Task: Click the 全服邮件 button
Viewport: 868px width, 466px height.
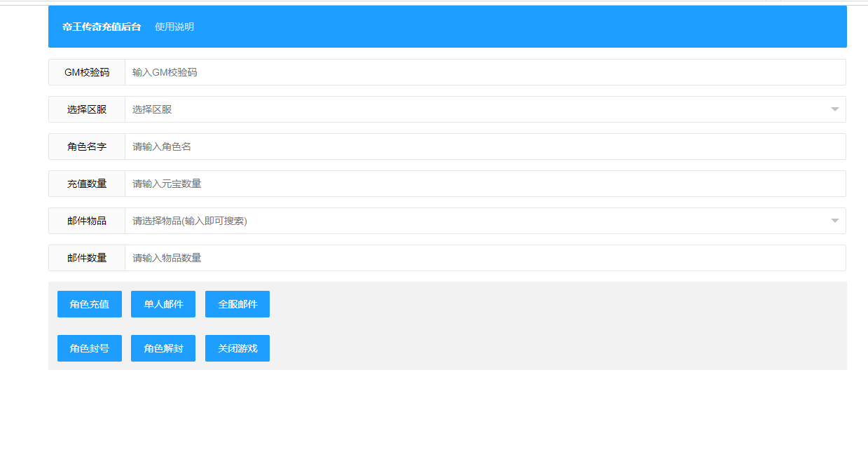Action: [237, 304]
